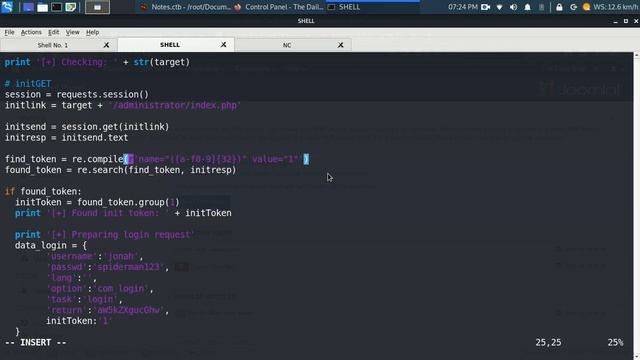Minimize the SHELL terminal window

coord(616,21)
